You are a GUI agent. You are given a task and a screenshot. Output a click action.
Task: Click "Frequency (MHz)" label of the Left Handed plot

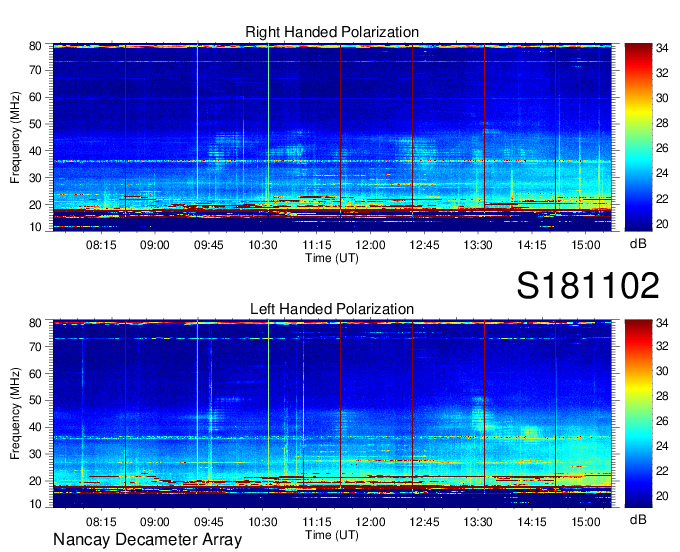tap(15, 414)
